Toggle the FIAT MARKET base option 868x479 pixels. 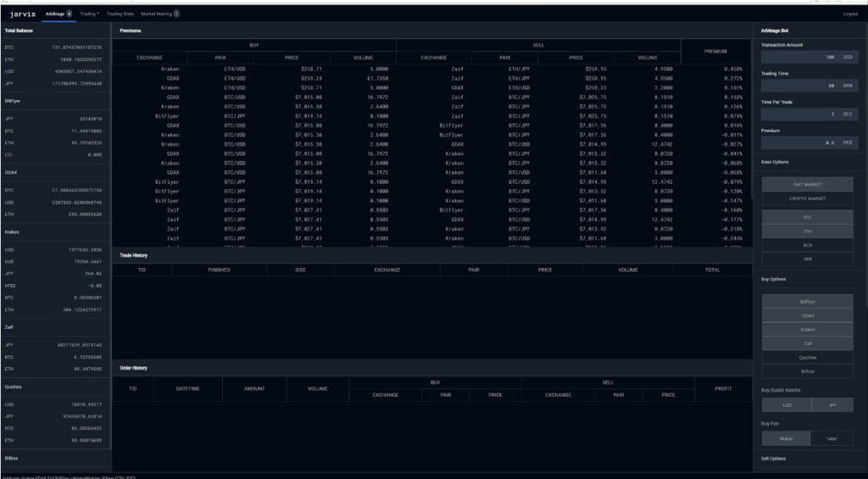pos(807,184)
